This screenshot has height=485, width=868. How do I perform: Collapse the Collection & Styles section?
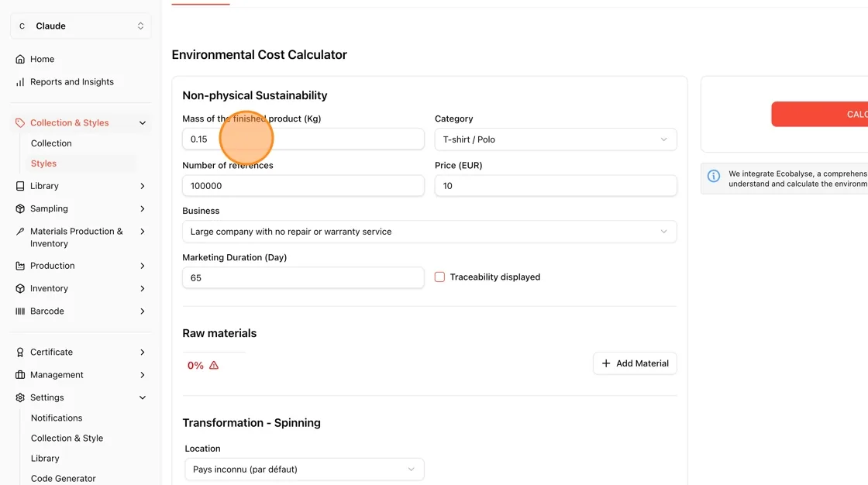tap(143, 123)
